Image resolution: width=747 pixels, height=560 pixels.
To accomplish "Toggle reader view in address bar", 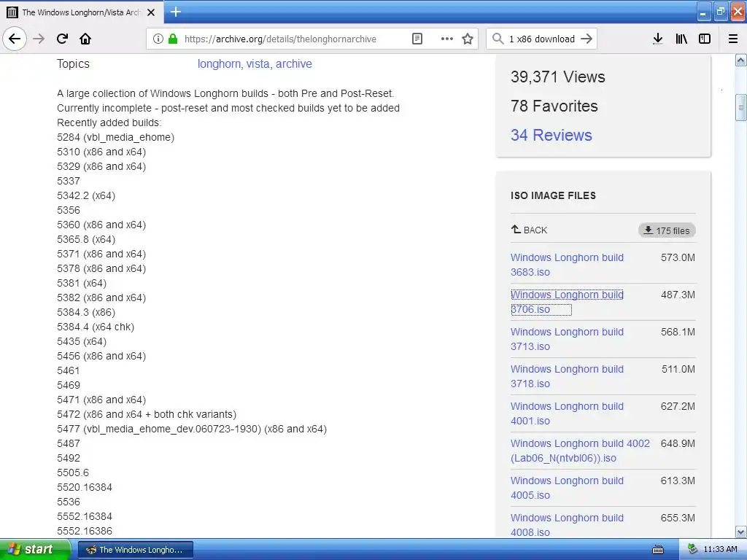I will point(417,39).
